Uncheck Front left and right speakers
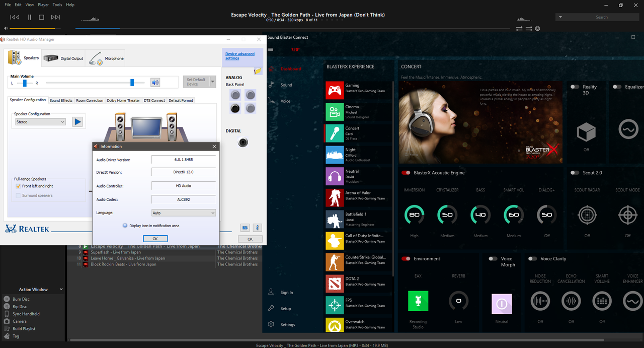The width and height of the screenshot is (644, 348). click(19, 186)
